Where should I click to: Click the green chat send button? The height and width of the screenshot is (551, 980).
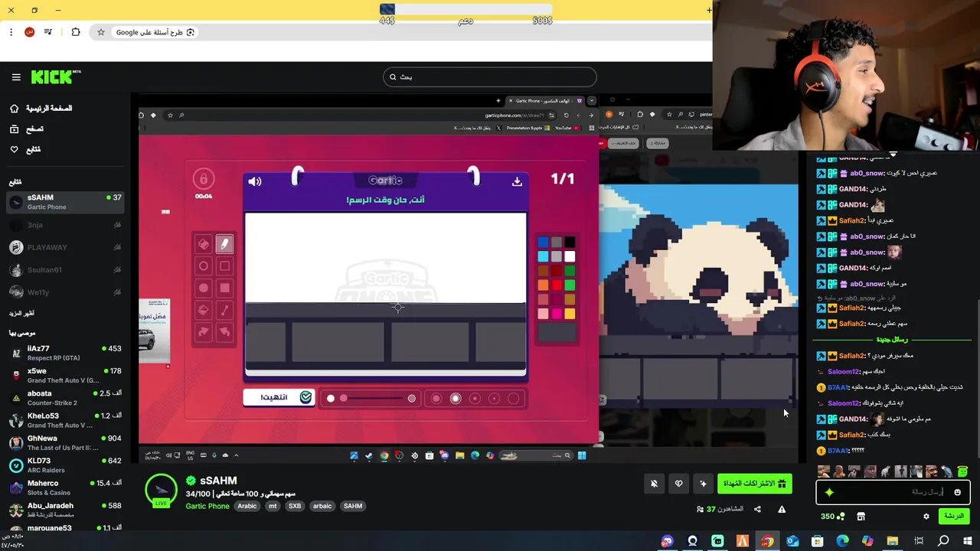click(x=954, y=517)
